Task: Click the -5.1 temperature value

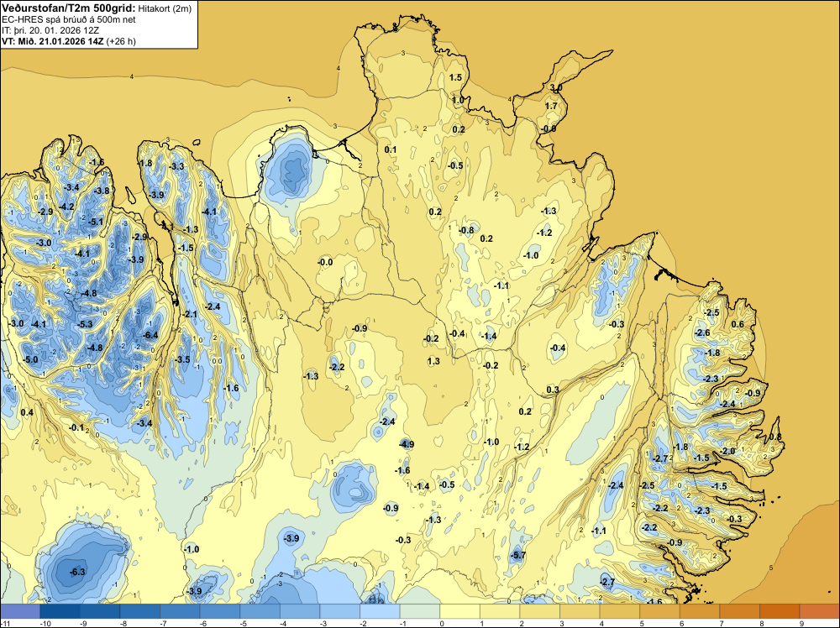Action: (96, 222)
